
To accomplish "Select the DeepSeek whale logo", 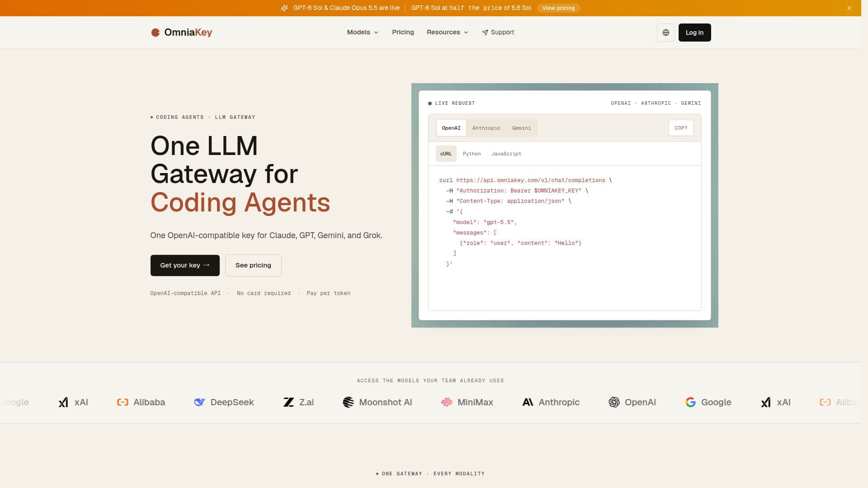I will (199, 402).
